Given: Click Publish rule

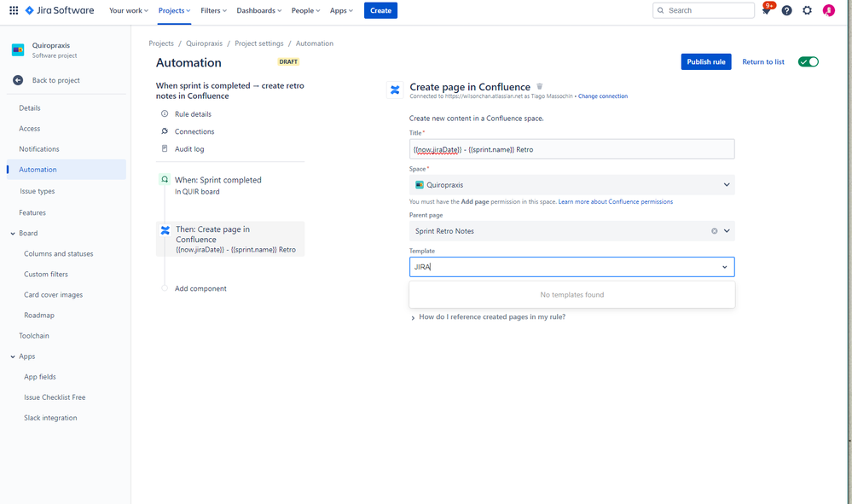Looking at the screenshot, I should (x=706, y=62).
